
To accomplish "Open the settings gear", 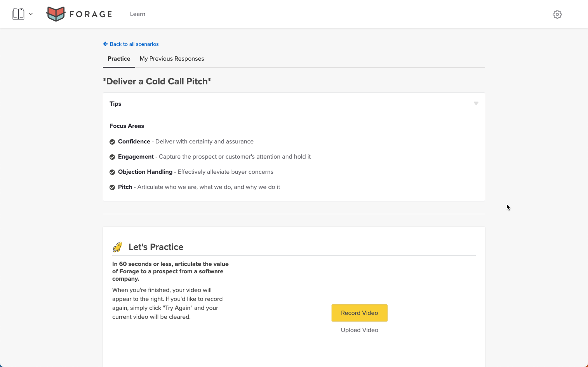I will 557,14.
